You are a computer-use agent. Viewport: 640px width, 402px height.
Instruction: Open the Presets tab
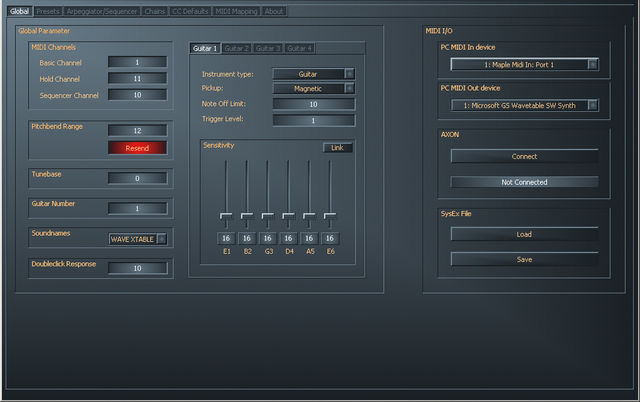pyautogui.click(x=48, y=11)
